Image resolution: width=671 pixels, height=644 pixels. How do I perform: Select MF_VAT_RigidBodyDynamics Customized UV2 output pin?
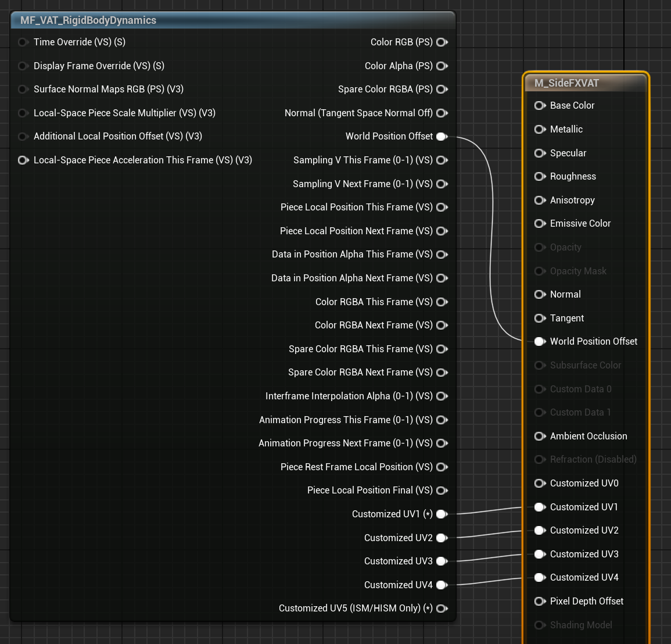click(x=442, y=538)
